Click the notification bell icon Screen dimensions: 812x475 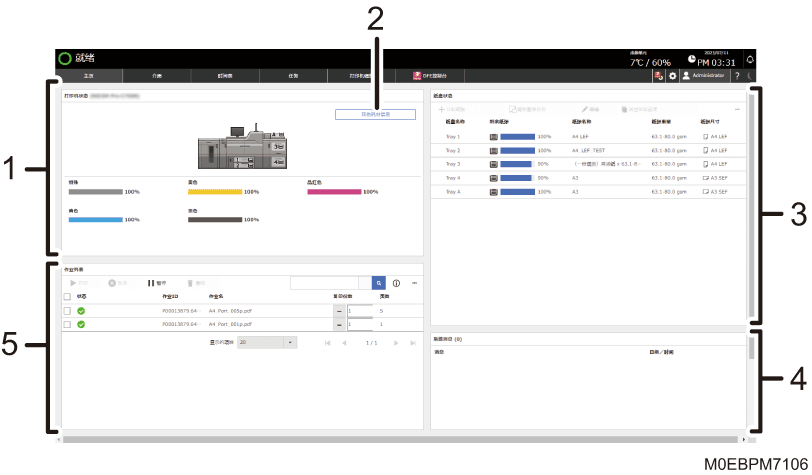[749, 60]
